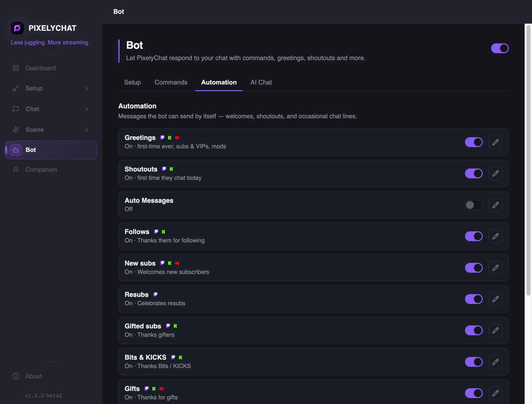Click the Kick icon next to Follows
The width and height of the screenshot is (532, 404).
pyautogui.click(x=164, y=232)
